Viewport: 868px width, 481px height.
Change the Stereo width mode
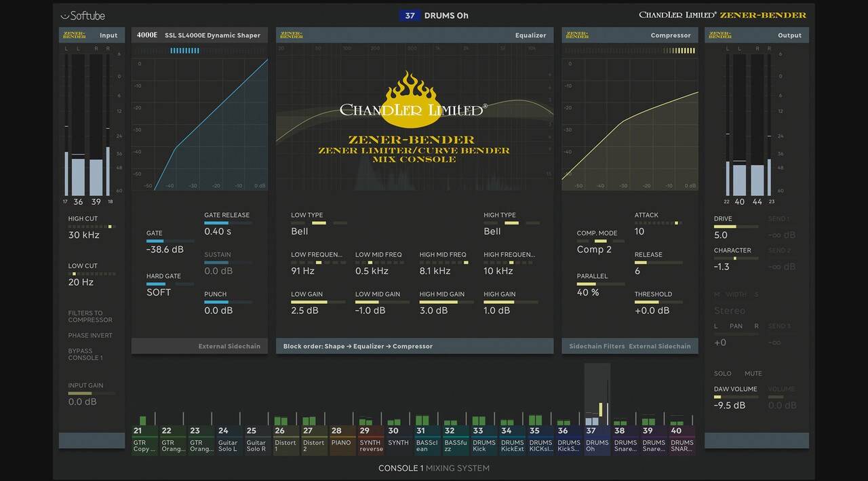tap(730, 311)
